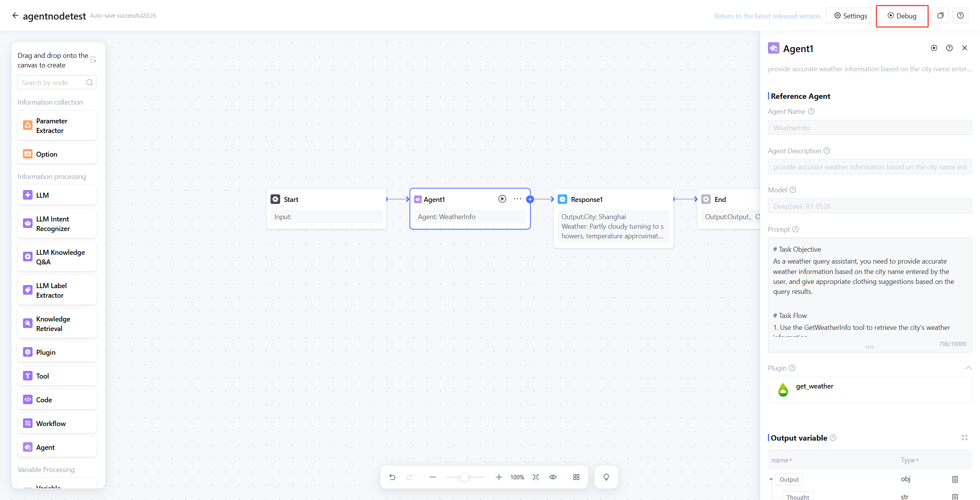The width and height of the screenshot is (980, 500).
Task: Click the Debug button
Action: 902,16
